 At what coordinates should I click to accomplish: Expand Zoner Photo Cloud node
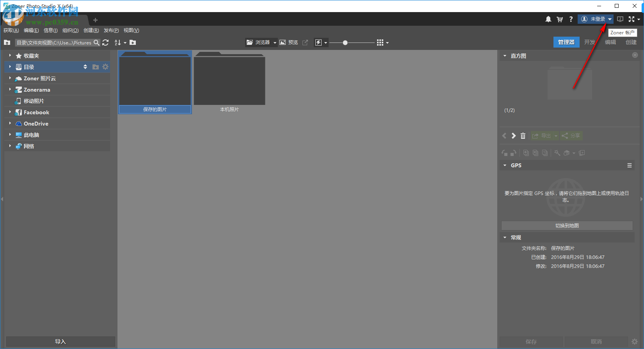click(x=10, y=78)
